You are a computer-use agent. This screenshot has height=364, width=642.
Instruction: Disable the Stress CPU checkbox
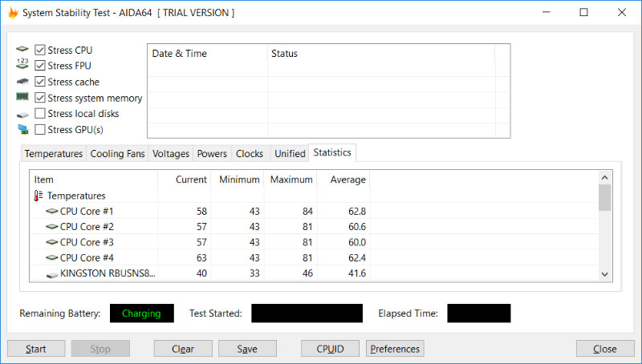(x=40, y=50)
